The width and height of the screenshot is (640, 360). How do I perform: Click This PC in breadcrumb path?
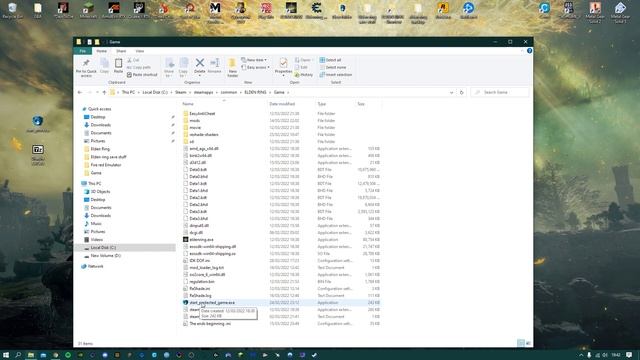pos(128,93)
